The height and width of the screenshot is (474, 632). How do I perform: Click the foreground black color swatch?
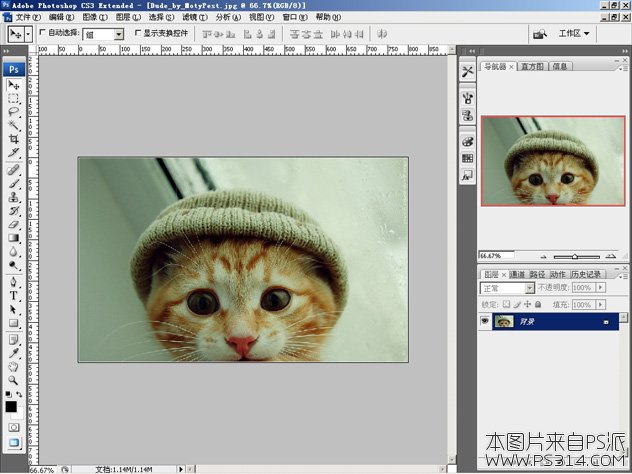pyautogui.click(x=11, y=406)
